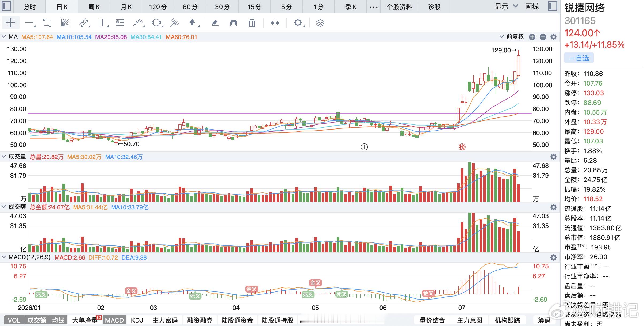The width and height of the screenshot is (644, 326).
Task: Switch to 120分 period tab
Action: (x=158, y=7)
